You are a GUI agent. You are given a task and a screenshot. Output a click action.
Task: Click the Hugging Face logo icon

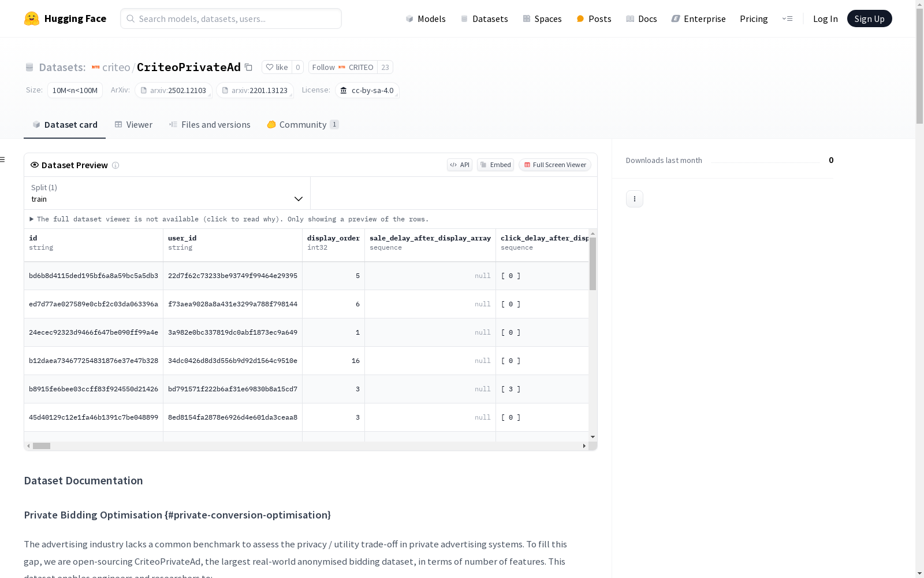[32, 18]
